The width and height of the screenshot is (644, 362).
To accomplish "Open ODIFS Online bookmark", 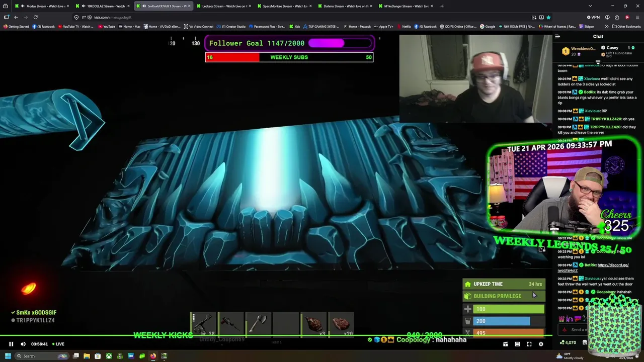I will [x=458, y=27].
